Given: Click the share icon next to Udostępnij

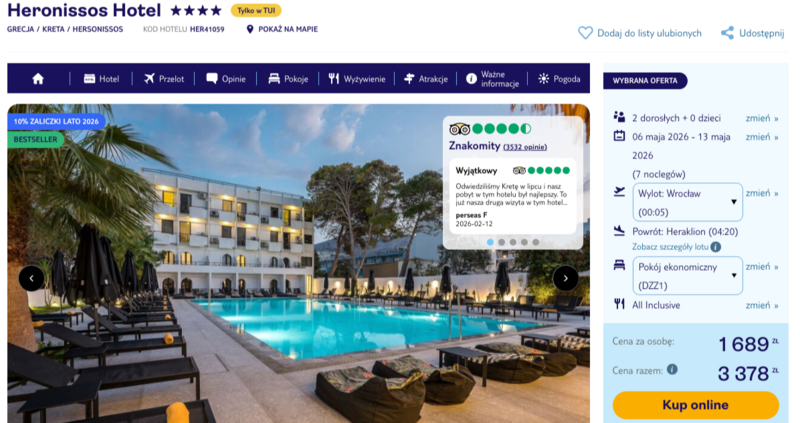Looking at the screenshot, I should 727,33.
